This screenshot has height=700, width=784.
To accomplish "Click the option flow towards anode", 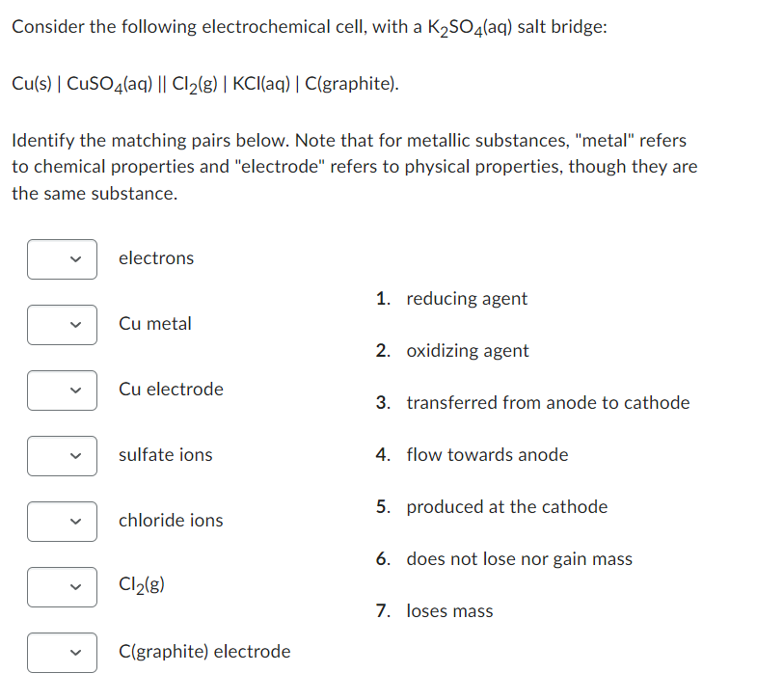I will (x=487, y=455).
